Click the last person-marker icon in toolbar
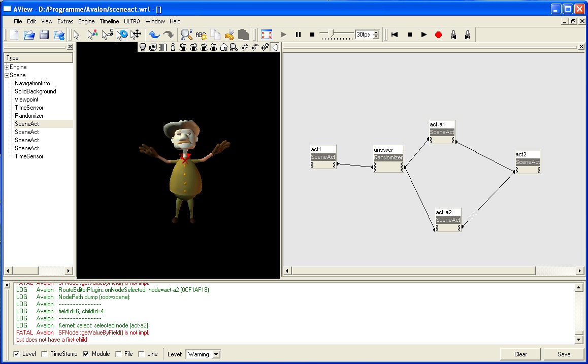 coord(468,35)
